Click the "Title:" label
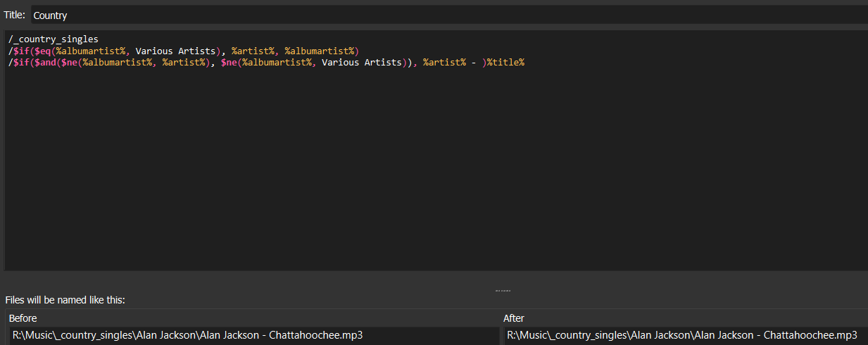 [15, 15]
